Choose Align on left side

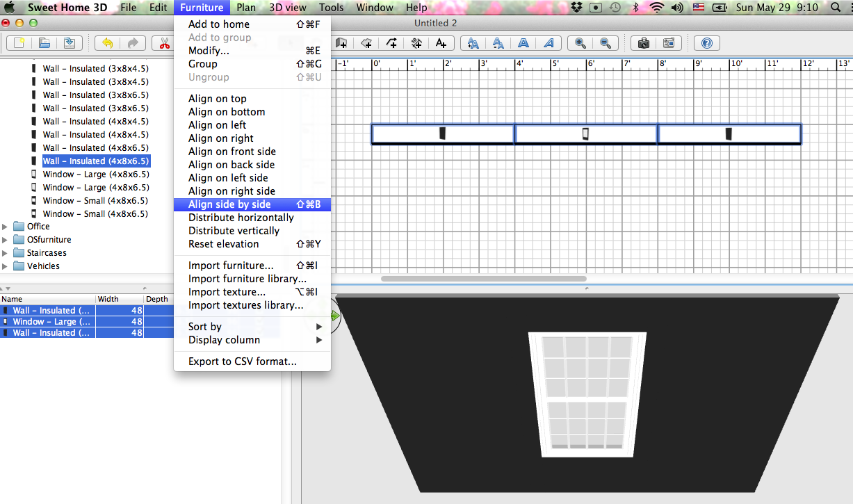click(252, 178)
